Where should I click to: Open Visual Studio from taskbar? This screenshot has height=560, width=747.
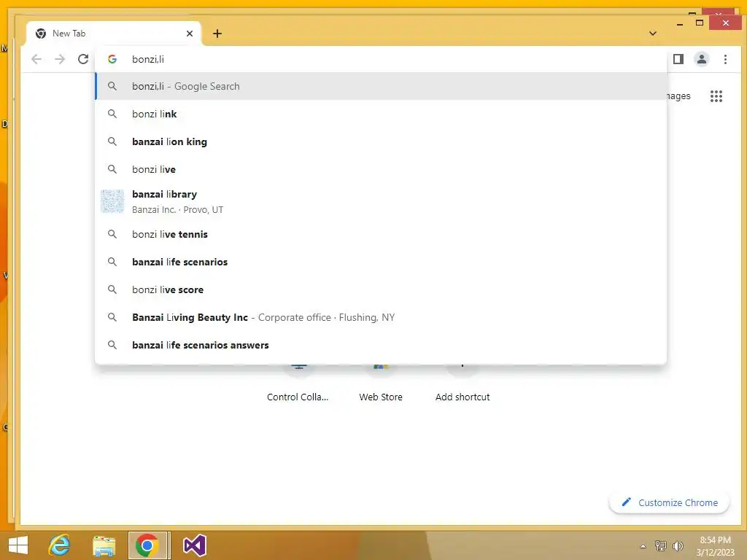point(194,545)
